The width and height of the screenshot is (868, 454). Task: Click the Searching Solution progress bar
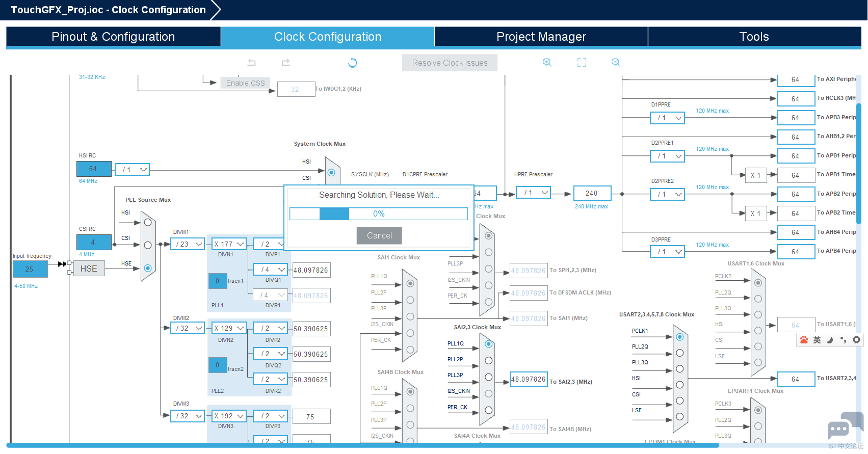(379, 213)
